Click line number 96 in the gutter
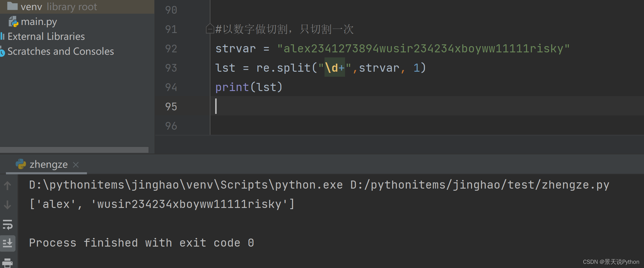Viewport: 644px width, 268px height. click(171, 126)
